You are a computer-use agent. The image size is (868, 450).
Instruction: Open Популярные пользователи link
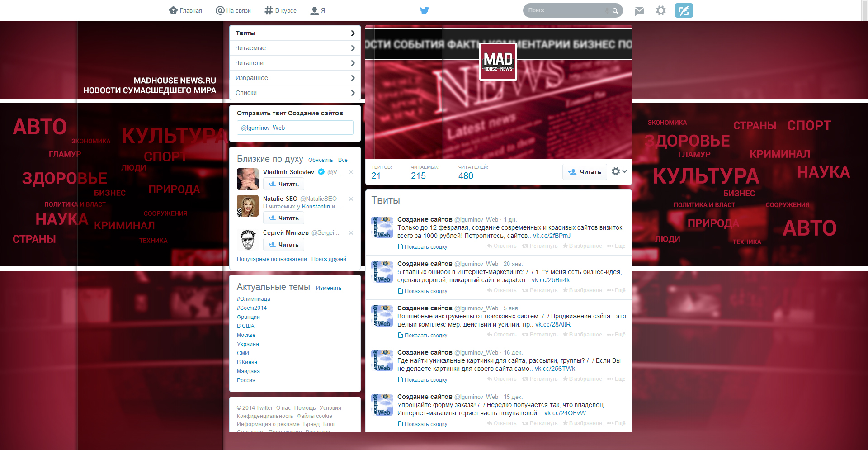tap(272, 259)
